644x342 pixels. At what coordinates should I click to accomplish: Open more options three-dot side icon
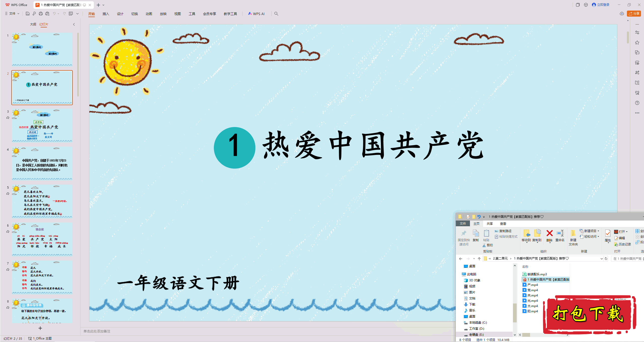pyautogui.click(x=637, y=113)
